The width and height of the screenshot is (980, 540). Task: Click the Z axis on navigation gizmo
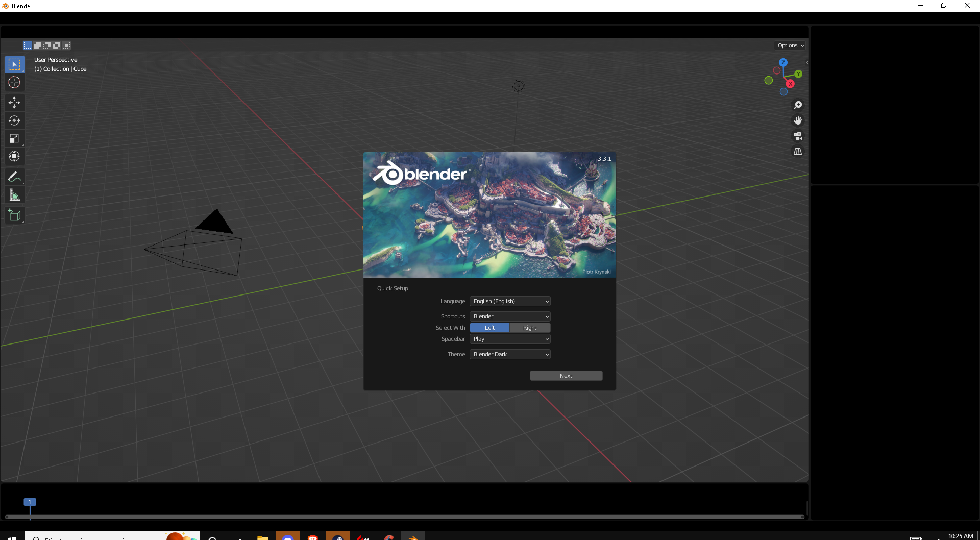783,62
